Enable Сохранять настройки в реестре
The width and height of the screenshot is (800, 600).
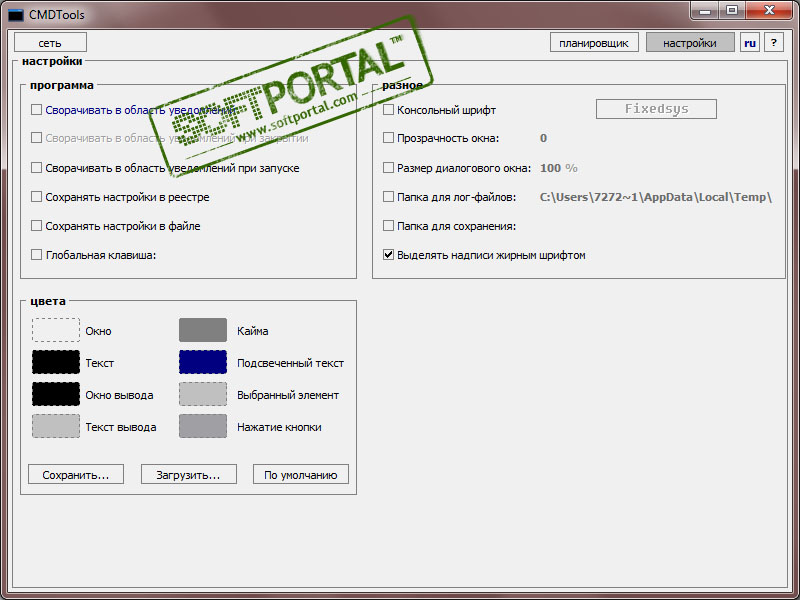point(36,197)
